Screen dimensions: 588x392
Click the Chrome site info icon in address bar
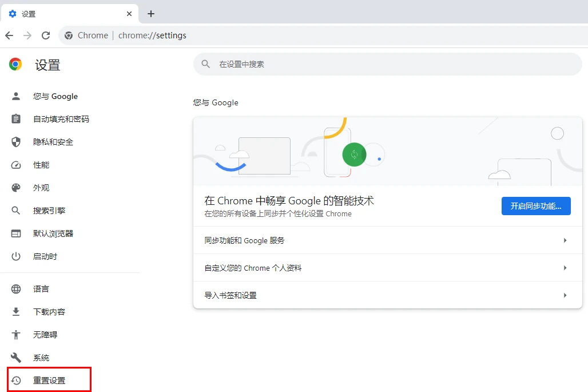pyautogui.click(x=69, y=35)
